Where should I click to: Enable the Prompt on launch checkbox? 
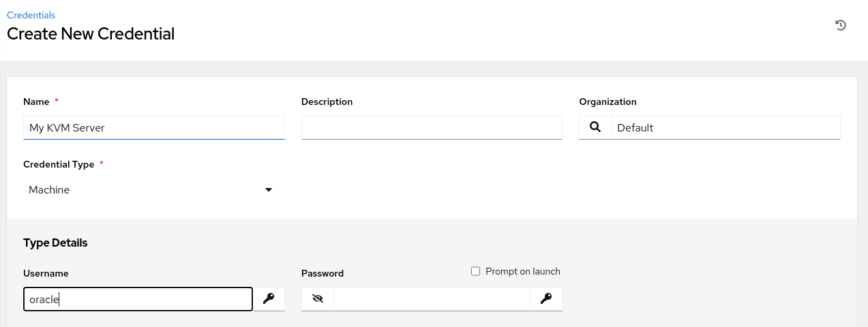click(x=476, y=271)
